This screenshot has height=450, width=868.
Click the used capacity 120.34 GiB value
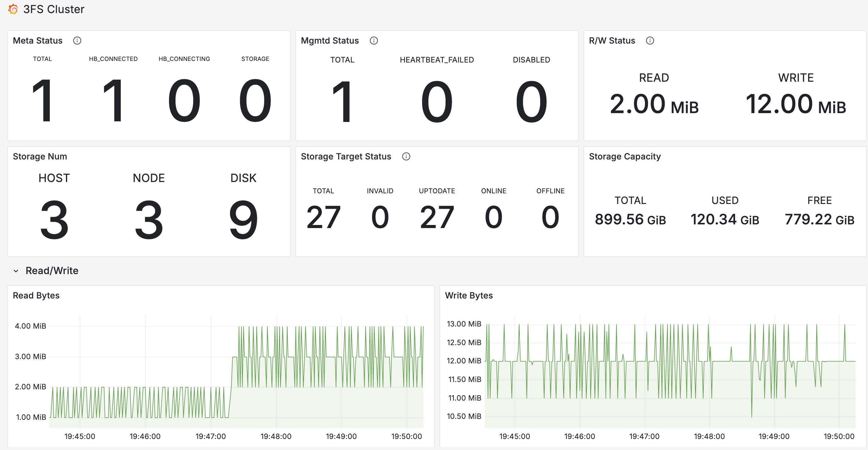(x=725, y=220)
